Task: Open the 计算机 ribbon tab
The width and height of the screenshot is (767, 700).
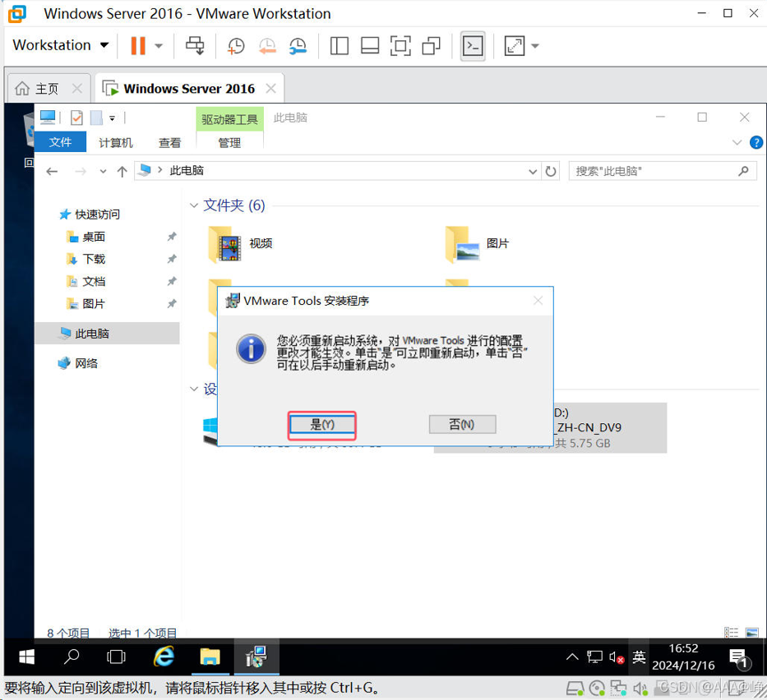Action: 115,142
